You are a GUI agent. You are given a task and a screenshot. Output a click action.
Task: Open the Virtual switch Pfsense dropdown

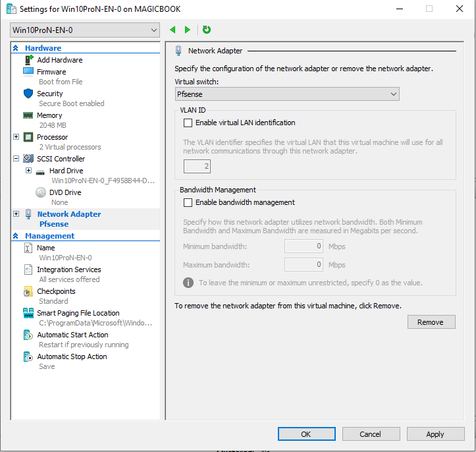[287, 94]
